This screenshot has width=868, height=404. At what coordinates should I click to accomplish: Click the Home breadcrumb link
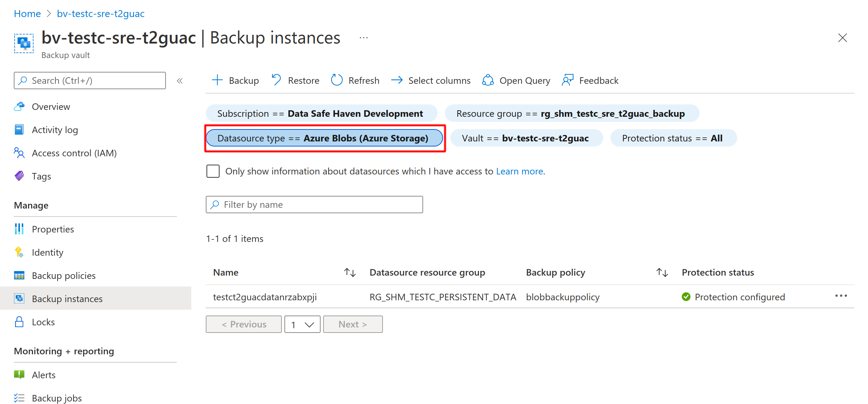point(27,13)
